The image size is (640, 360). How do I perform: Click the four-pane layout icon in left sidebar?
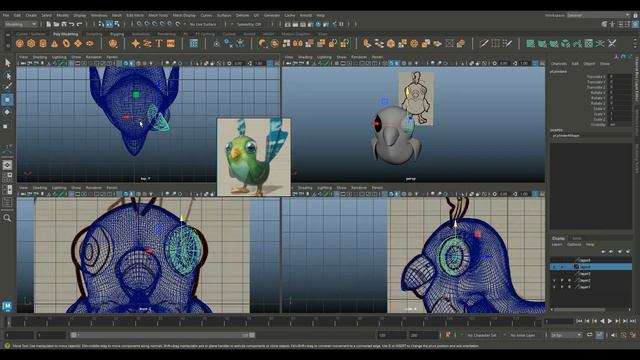point(7,177)
